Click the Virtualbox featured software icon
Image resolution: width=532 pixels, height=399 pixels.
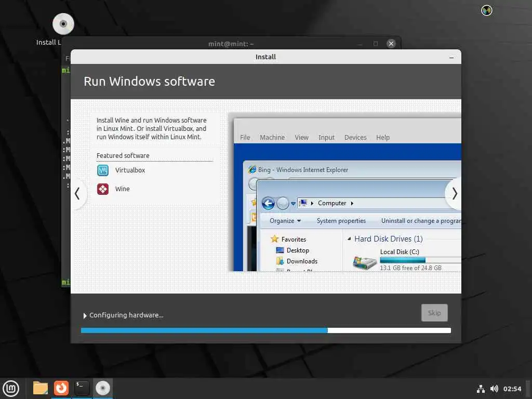click(103, 170)
